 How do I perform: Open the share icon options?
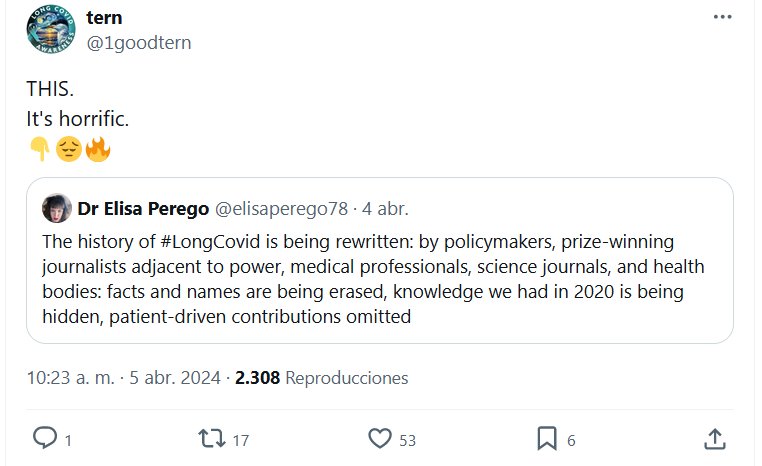pyautogui.click(x=714, y=438)
